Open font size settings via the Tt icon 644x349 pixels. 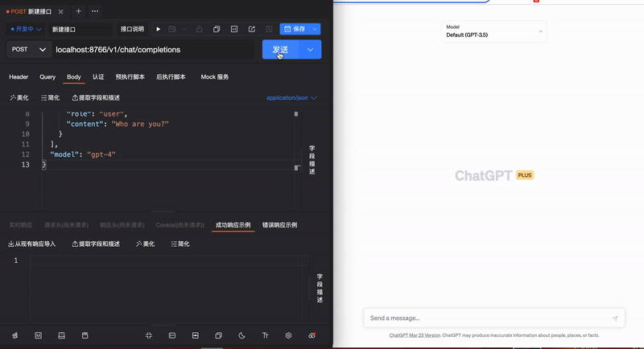point(266,335)
